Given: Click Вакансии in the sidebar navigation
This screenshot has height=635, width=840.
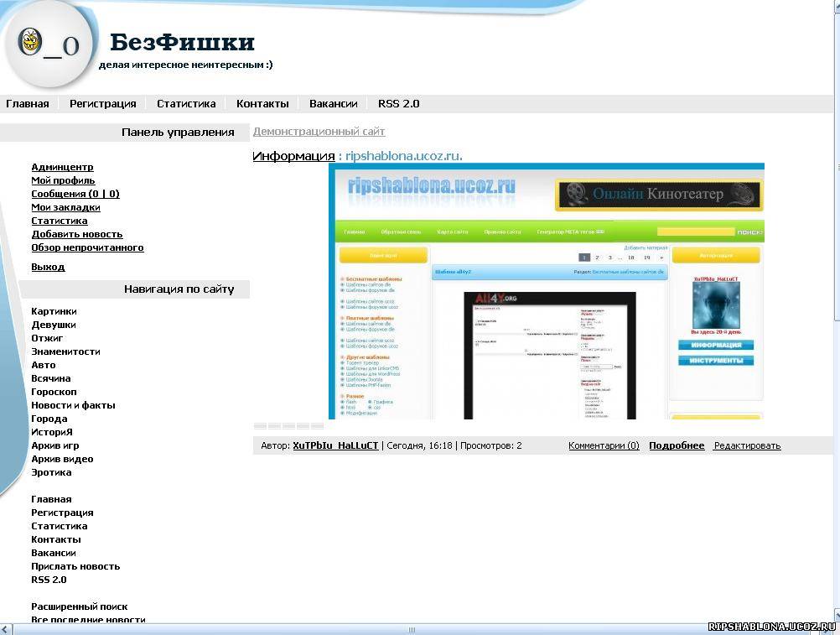Looking at the screenshot, I should [x=53, y=553].
